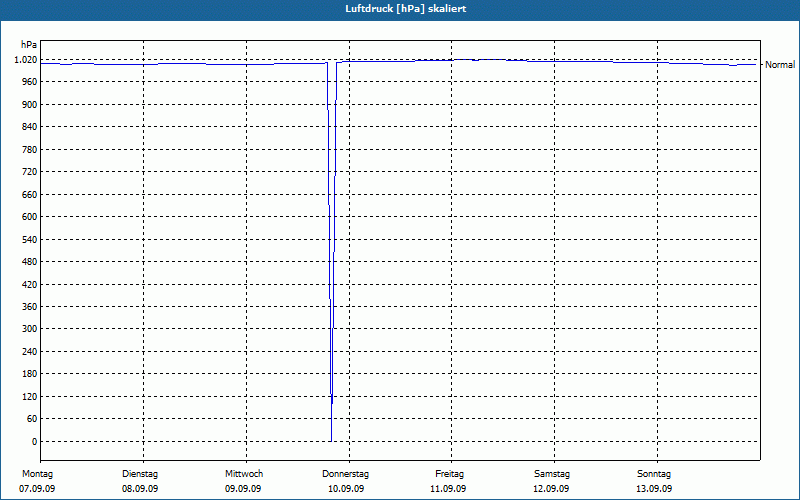Select the 660 axis value

(x=30, y=194)
